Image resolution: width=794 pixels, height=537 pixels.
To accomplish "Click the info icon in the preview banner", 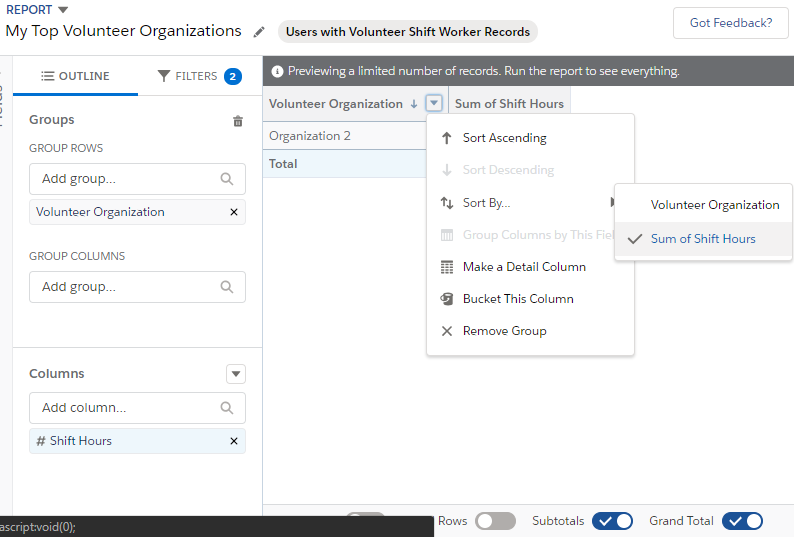I will point(277,72).
